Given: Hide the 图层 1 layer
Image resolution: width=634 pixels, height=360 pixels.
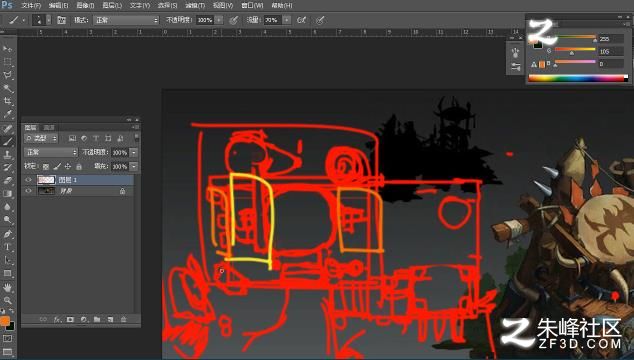Looking at the screenshot, I should point(28,180).
